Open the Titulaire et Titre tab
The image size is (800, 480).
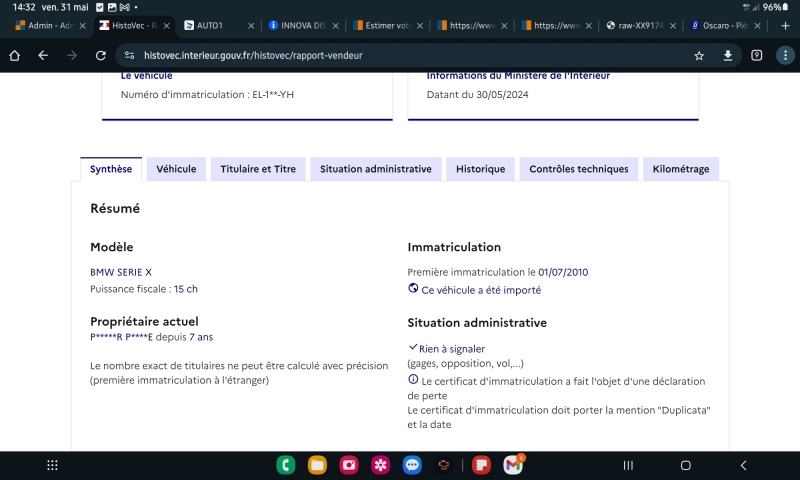258,169
